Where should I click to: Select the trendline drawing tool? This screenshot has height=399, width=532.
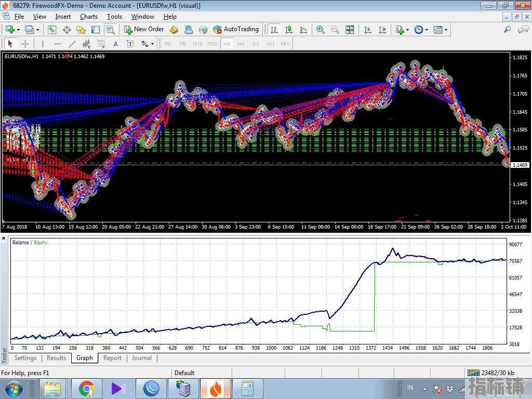coord(72,44)
